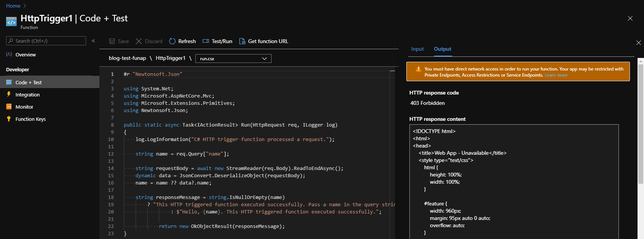This screenshot has height=239, width=644.
Task: Go to the Home breadcrumb link
Action: tap(13, 6)
